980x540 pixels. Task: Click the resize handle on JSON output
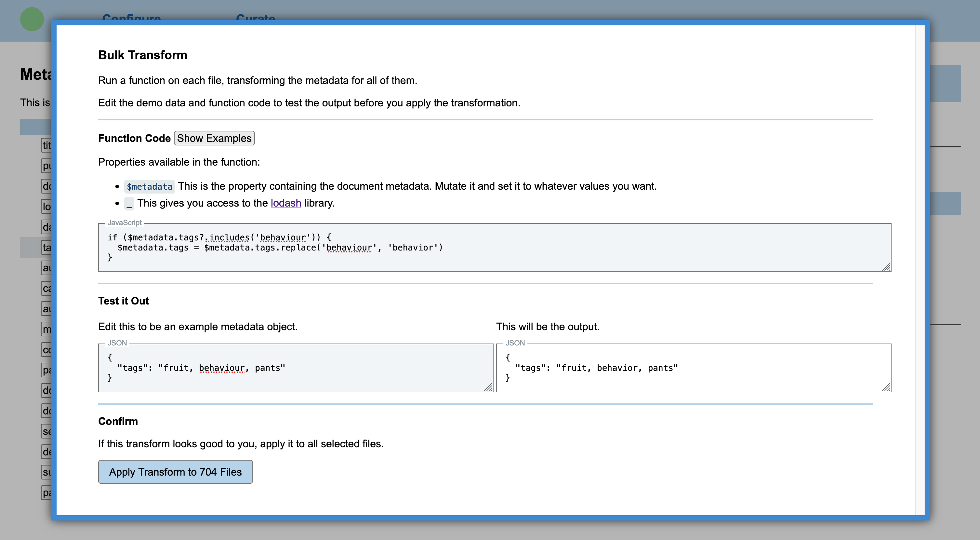886,388
